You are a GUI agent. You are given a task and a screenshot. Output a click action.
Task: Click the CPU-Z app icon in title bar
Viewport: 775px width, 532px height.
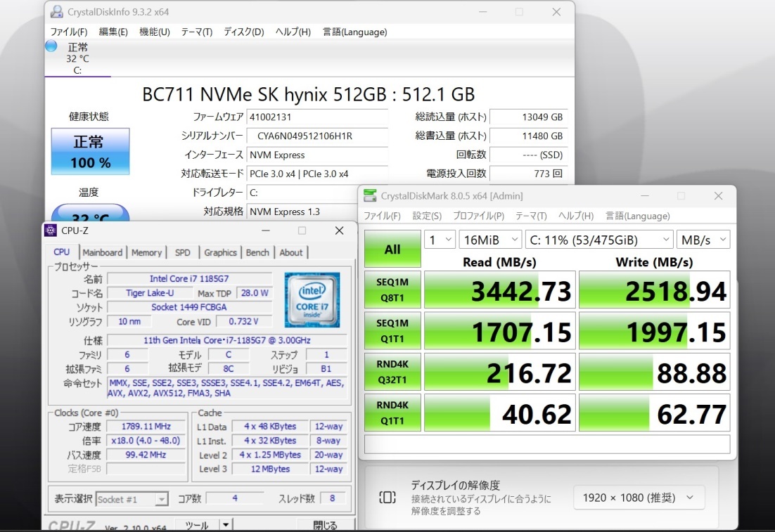coord(51,231)
